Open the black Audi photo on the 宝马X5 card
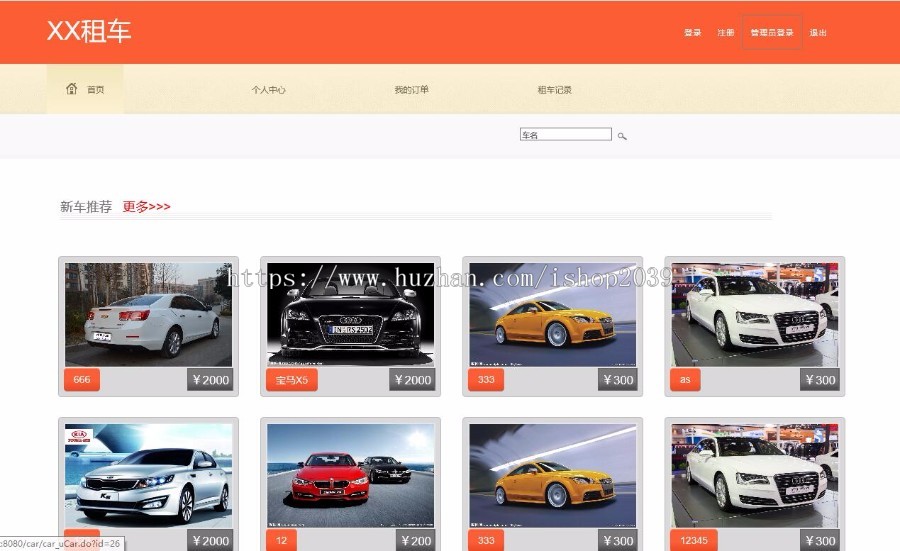Screen dimensions: 900x551 tap(350, 315)
